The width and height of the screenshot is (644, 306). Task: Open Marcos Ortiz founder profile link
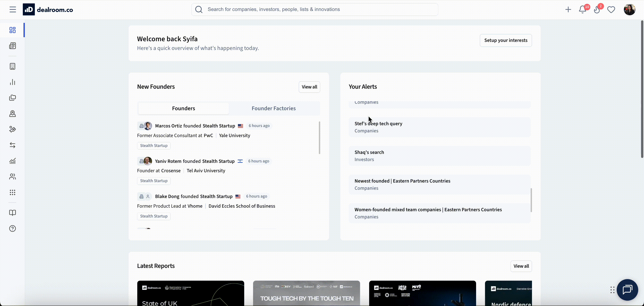(x=168, y=126)
